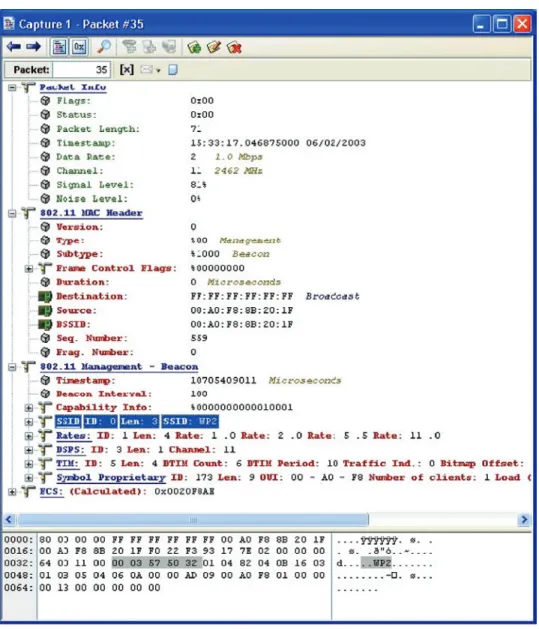Click the green insert note icon
Screen dimensions: 539x629
(x=195, y=47)
